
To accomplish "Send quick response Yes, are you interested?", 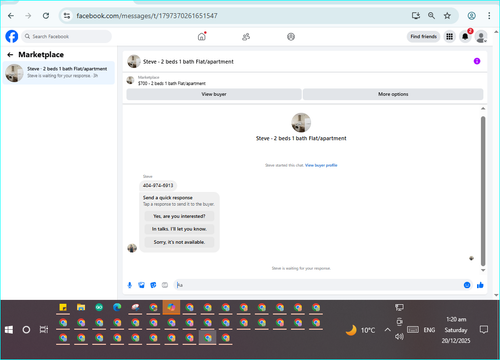I will click(179, 216).
